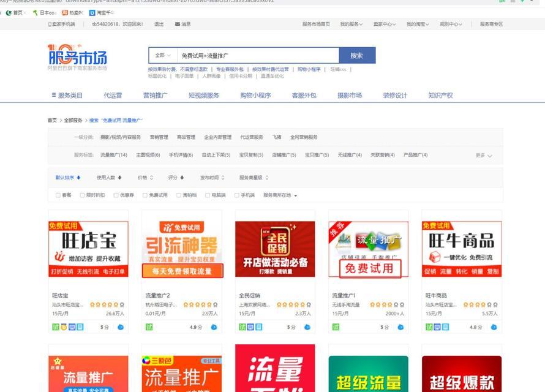Click the gold medal badge under 旺店宝
Screen dimensions: 545x392
(64, 327)
